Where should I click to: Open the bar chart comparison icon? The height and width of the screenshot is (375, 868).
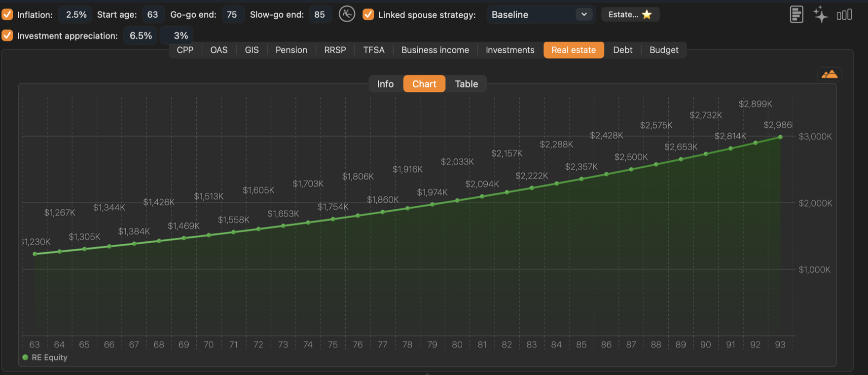pos(844,15)
